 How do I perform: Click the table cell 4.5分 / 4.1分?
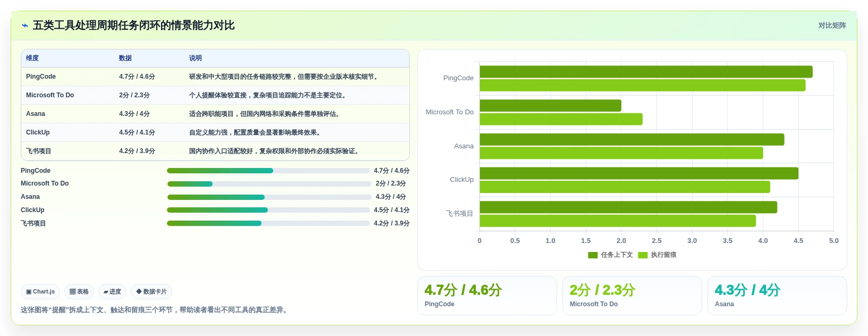pos(137,132)
